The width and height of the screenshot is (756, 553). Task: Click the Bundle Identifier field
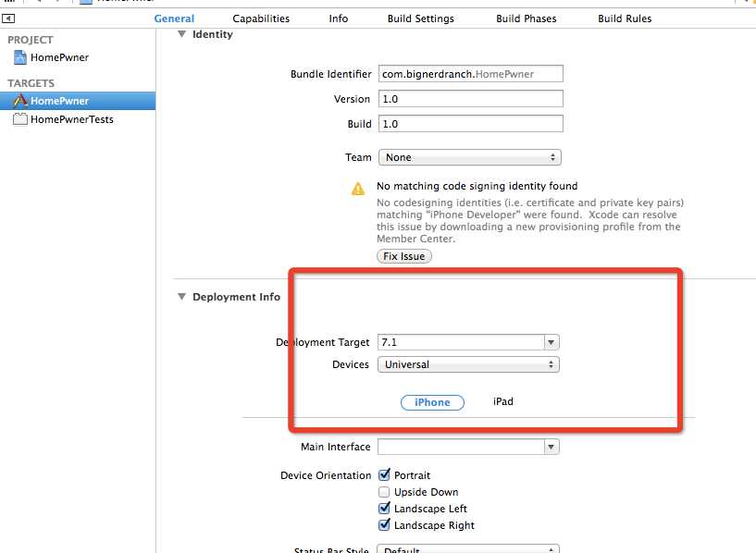click(x=471, y=74)
